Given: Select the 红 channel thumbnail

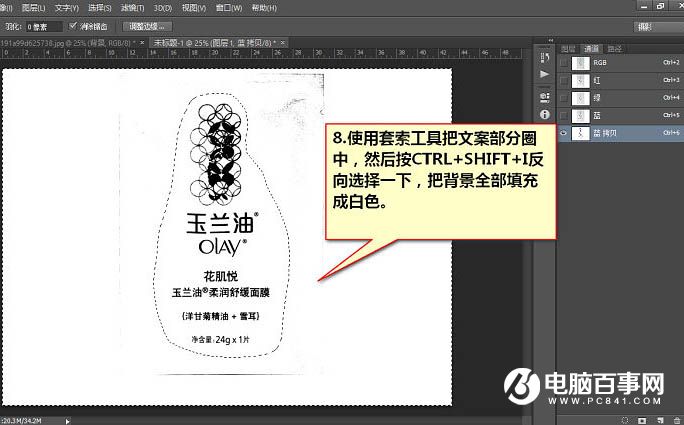Looking at the screenshot, I should [581, 80].
